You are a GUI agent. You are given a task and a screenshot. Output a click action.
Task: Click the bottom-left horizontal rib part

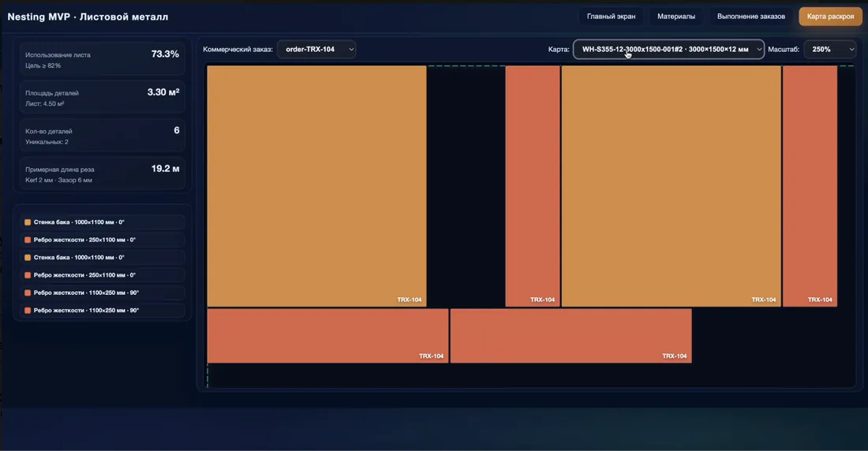pyautogui.click(x=327, y=336)
